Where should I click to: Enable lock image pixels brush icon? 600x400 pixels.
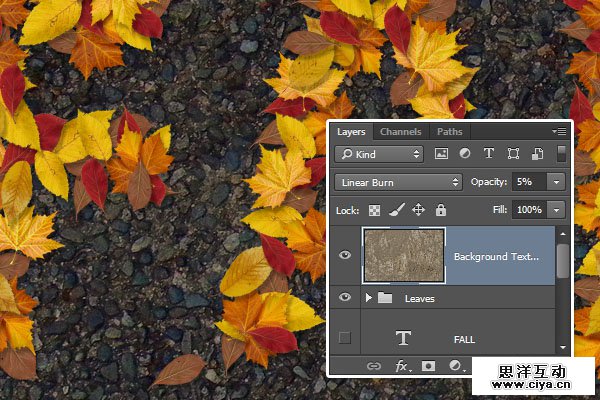point(396,210)
